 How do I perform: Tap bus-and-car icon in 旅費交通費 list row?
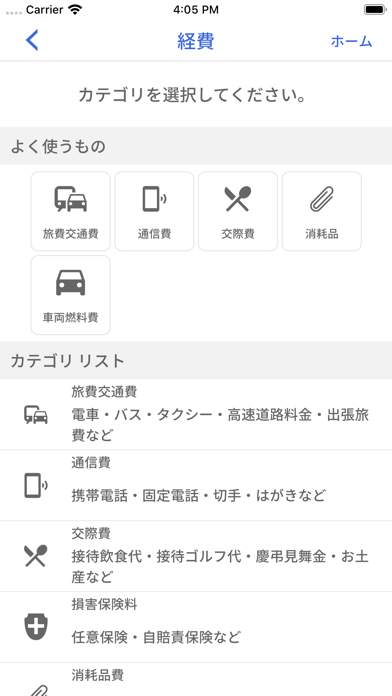(x=36, y=415)
